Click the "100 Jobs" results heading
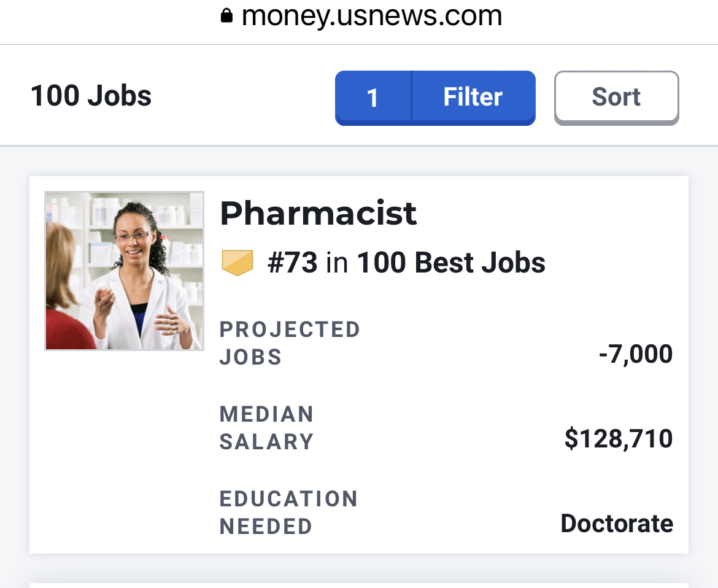 point(91,96)
